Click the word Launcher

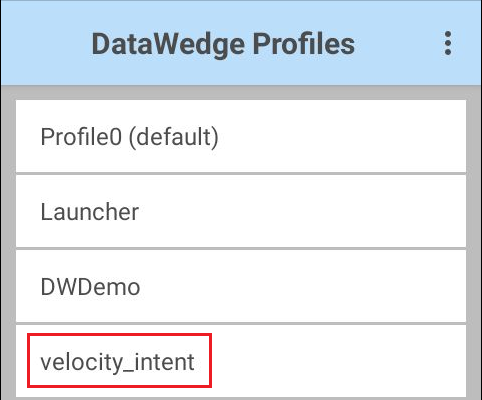(89, 212)
